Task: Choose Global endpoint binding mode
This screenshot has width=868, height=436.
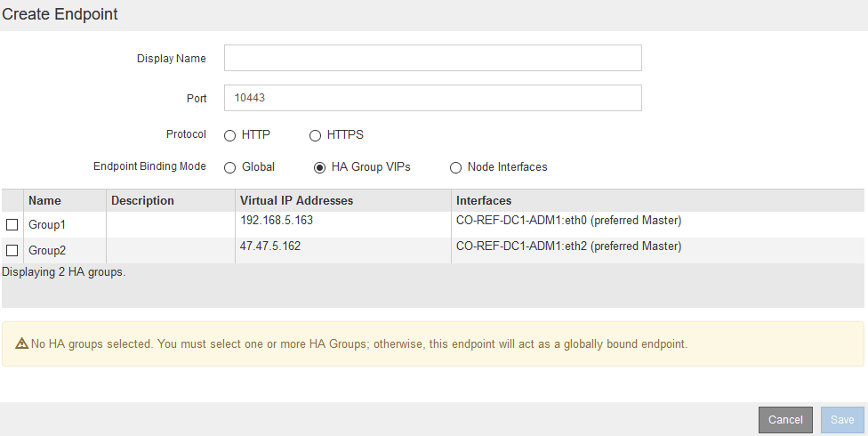Action: [229, 167]
